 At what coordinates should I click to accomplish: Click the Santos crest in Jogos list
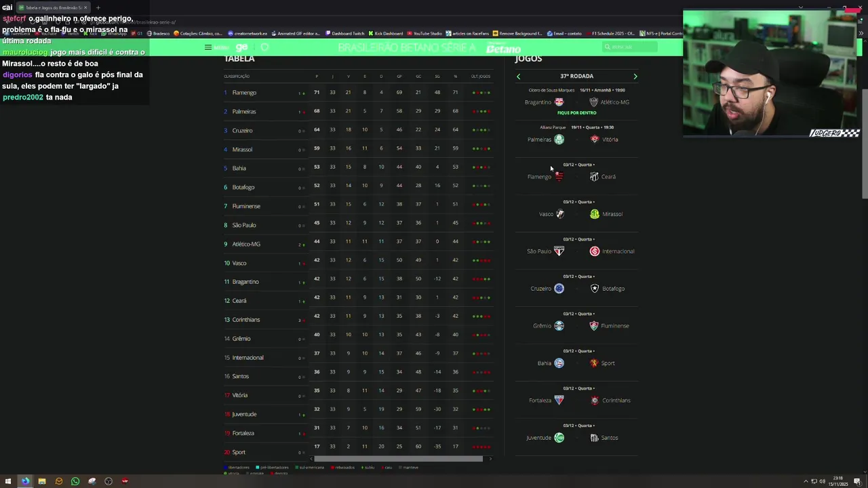click(594, 438)
